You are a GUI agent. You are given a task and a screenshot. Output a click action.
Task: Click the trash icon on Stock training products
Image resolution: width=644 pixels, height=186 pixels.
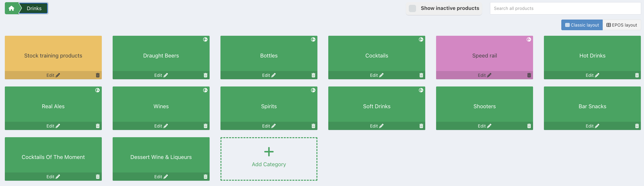coord(98,75)
